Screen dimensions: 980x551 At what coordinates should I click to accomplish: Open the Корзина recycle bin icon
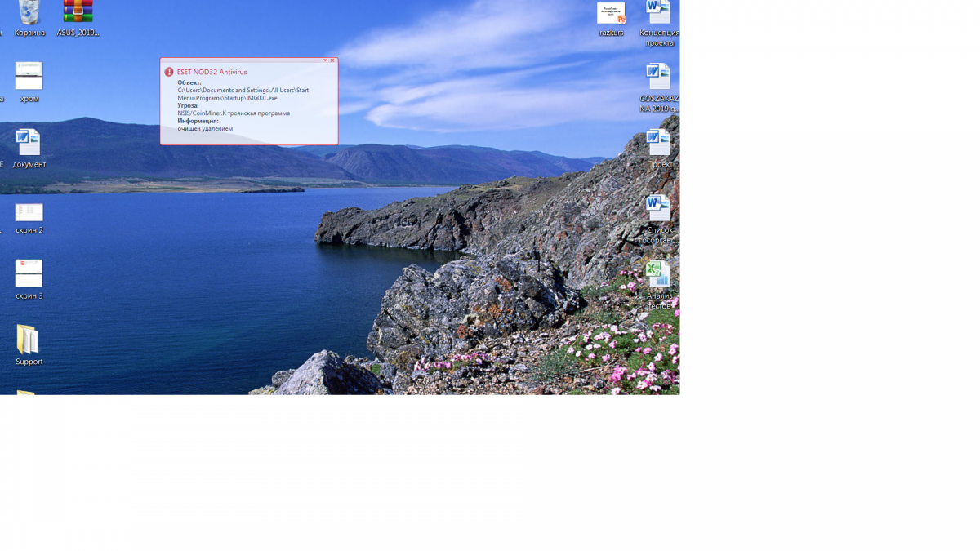pos(29,14)
